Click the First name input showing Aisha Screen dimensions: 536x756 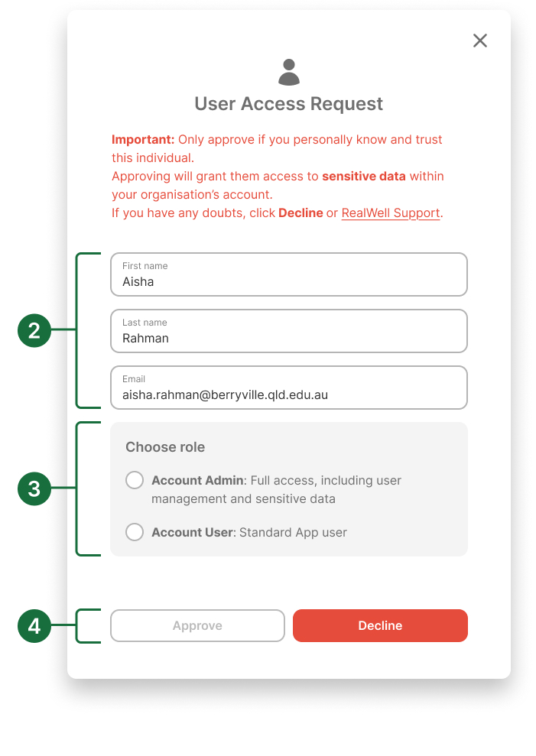288,274
